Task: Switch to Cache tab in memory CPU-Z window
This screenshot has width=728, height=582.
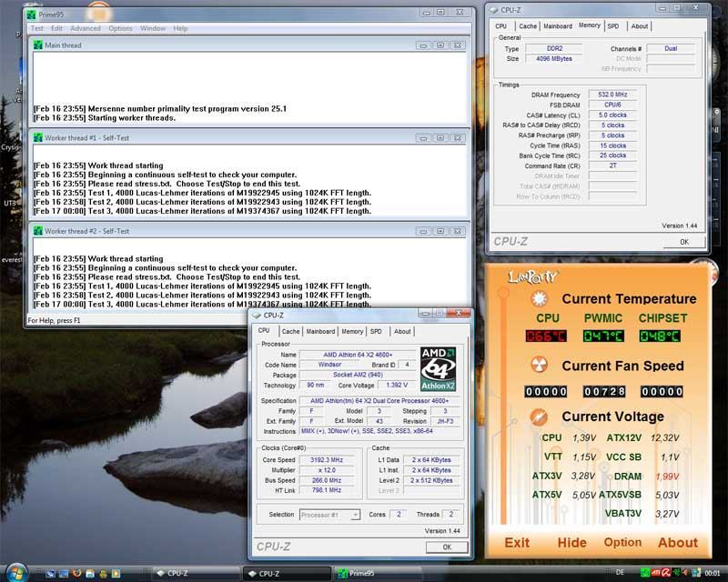Action: coord(528,26)
